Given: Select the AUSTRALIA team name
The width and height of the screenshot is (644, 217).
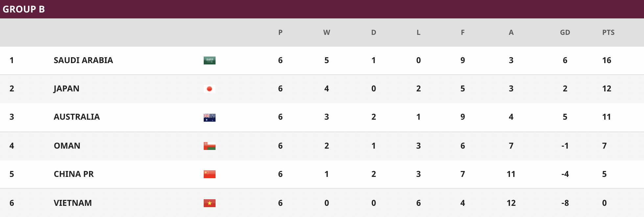Looking at the screenshot, I should [x=77, y=117].
